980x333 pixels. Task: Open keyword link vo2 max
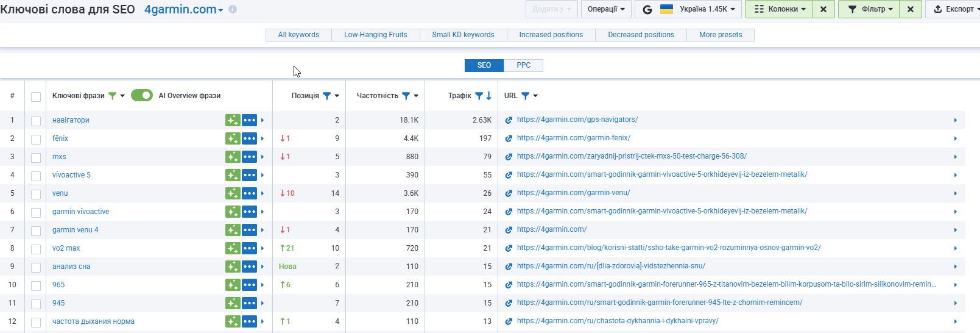point(66,248)
